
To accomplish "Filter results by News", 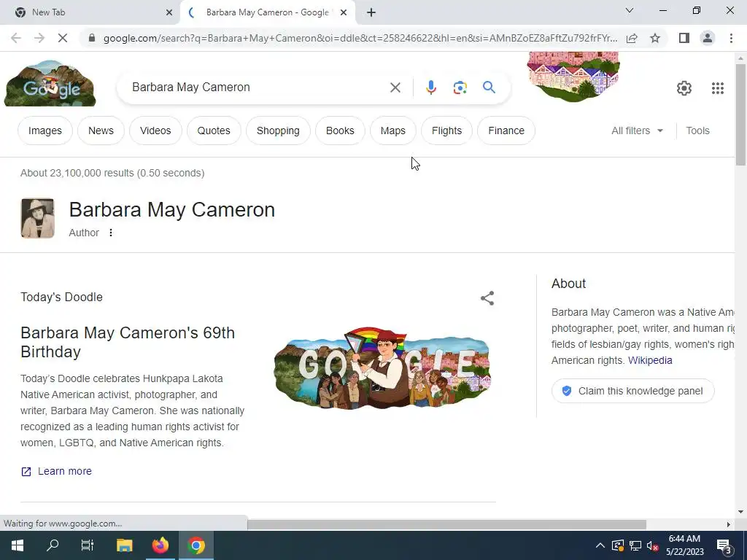I will (101, 131).
